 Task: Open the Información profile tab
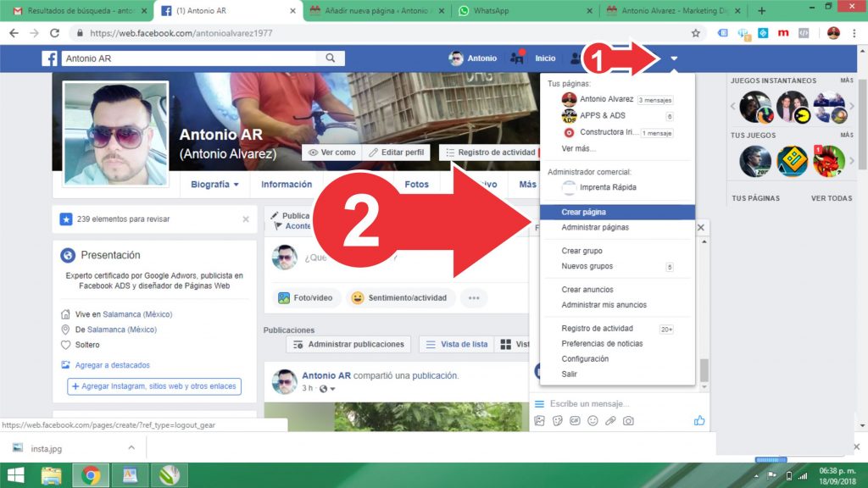pos(287,184)
